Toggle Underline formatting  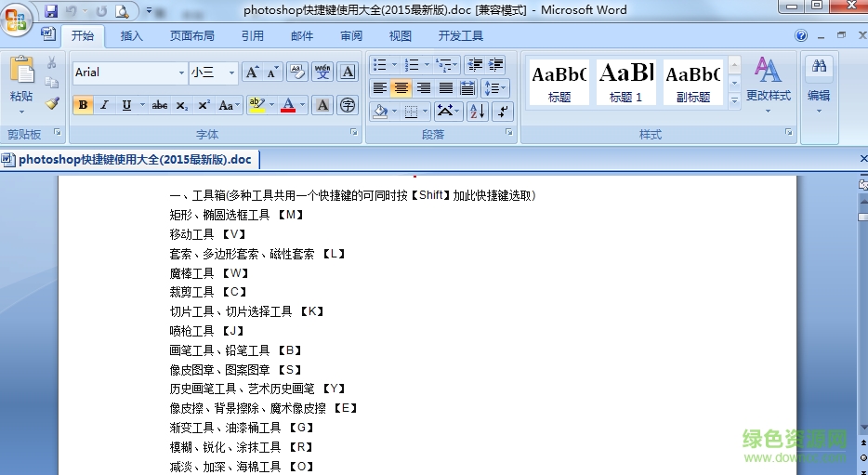(x=126, y=105)
